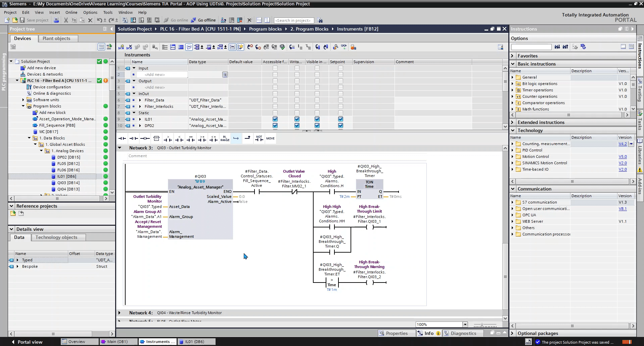This screenshot has height=346, width=644.
Task: Enable Writable checkbox for Filter_Data
Action: (x=297, y=100)
